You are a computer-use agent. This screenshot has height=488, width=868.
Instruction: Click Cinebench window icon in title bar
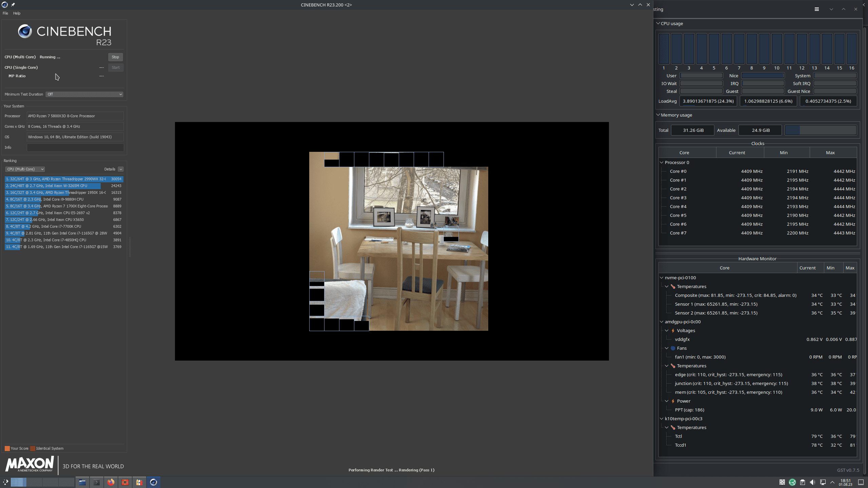coord(5,5)
